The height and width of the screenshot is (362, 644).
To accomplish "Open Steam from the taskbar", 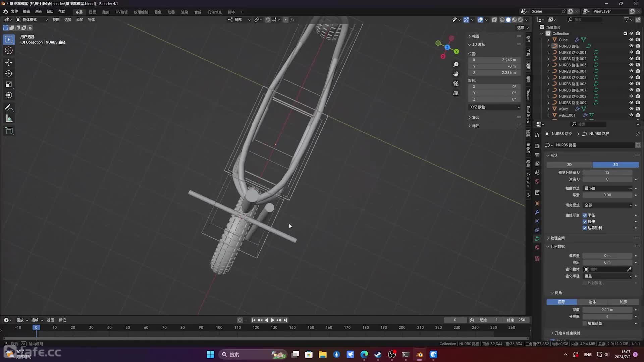I will [378, 355].
